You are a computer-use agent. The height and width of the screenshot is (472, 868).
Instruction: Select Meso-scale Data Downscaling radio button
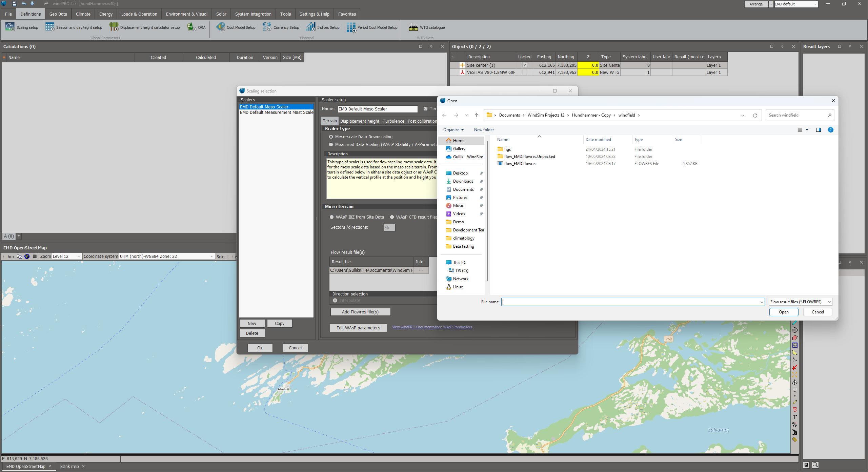tap(331, 137)
